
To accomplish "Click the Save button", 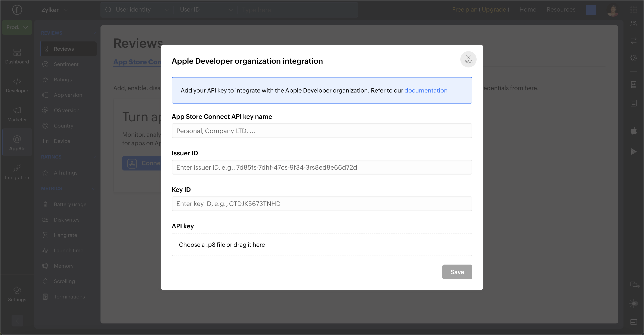I will pos(457,272).
